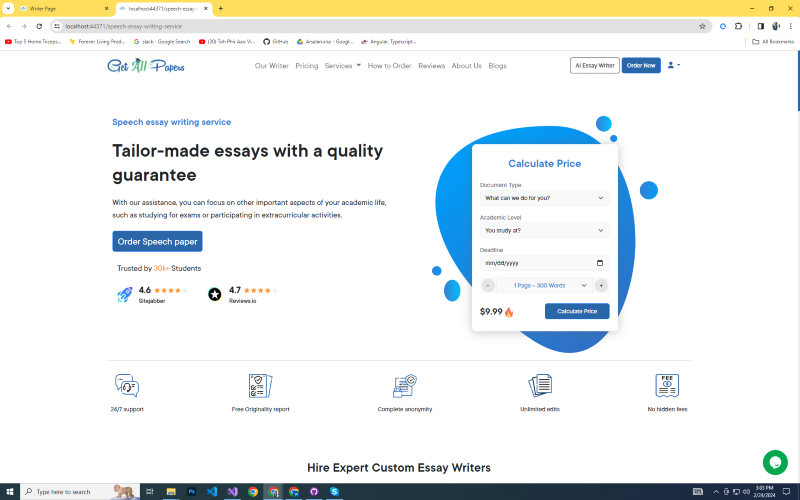
Task: Open GitHub Desktop from the taskbar
Action: click(x=314, y=491)
